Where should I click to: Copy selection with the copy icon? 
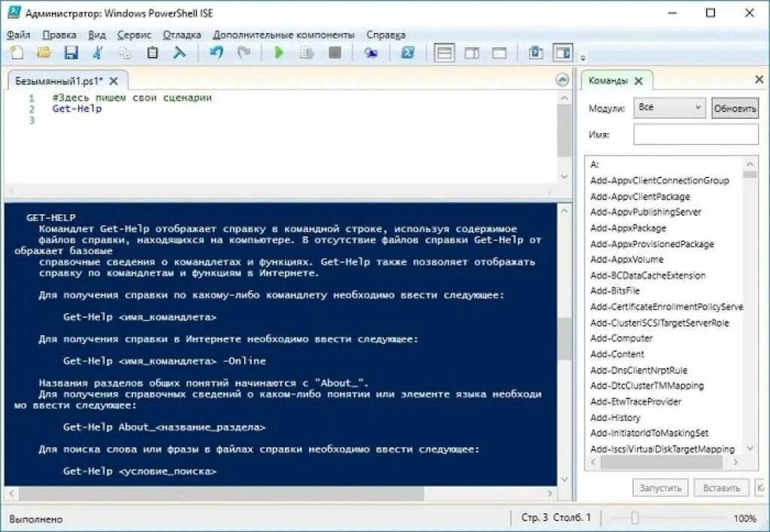point(126,53)
